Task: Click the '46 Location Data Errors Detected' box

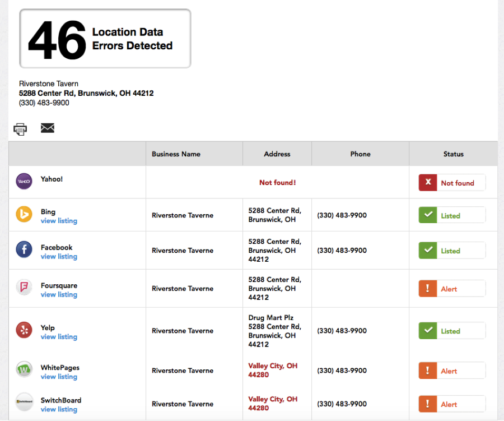Action: tap(105, 39)
